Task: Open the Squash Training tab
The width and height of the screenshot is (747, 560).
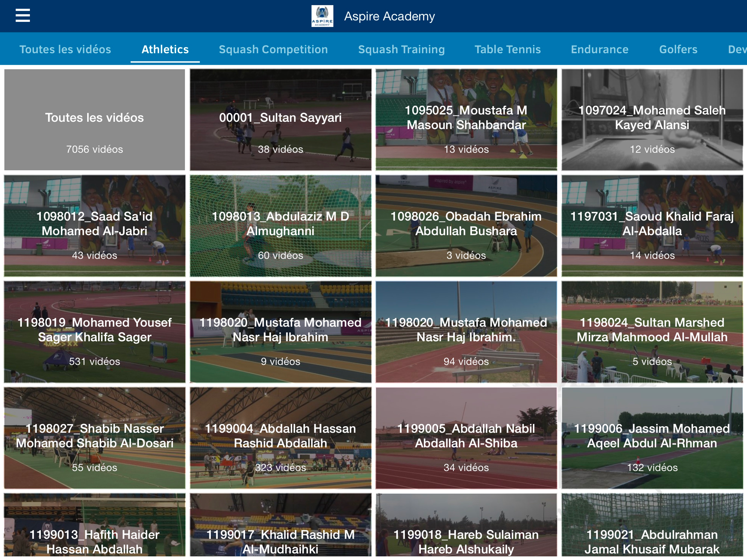Action: 401,49
